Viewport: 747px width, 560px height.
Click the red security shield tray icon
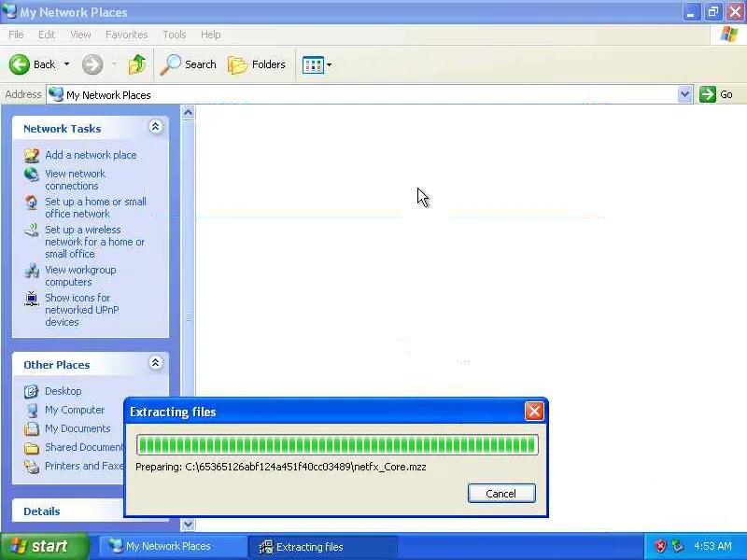click(x=660, y=546)
